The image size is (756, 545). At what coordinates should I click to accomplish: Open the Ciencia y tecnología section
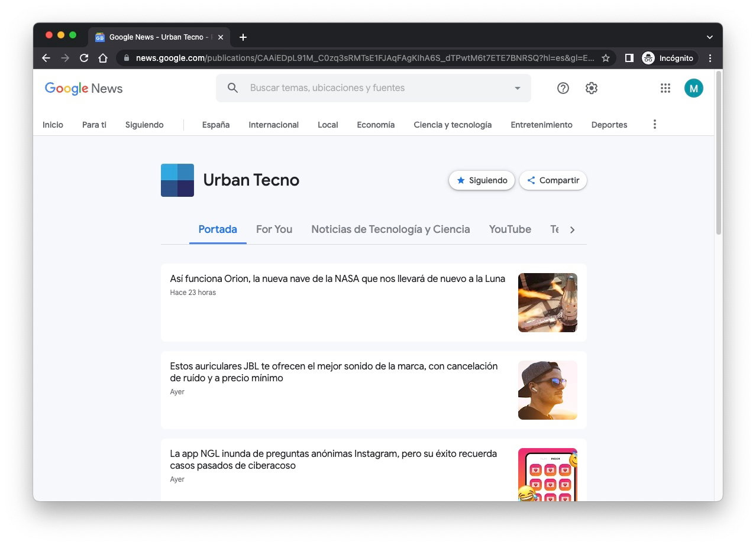452,125
